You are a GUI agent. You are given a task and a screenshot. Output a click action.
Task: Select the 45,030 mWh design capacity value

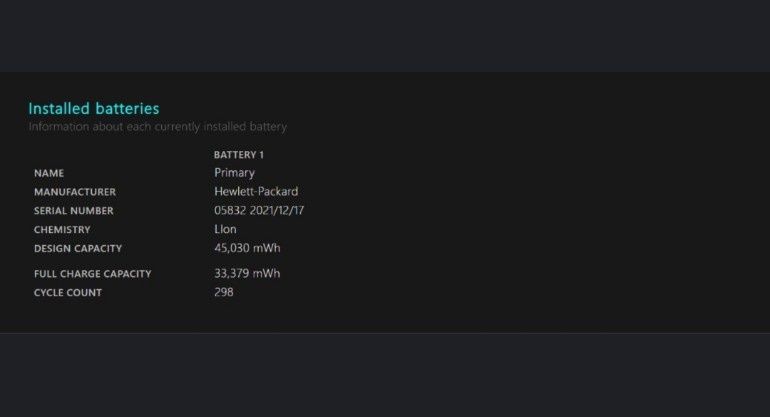click(x=247, y=248)
